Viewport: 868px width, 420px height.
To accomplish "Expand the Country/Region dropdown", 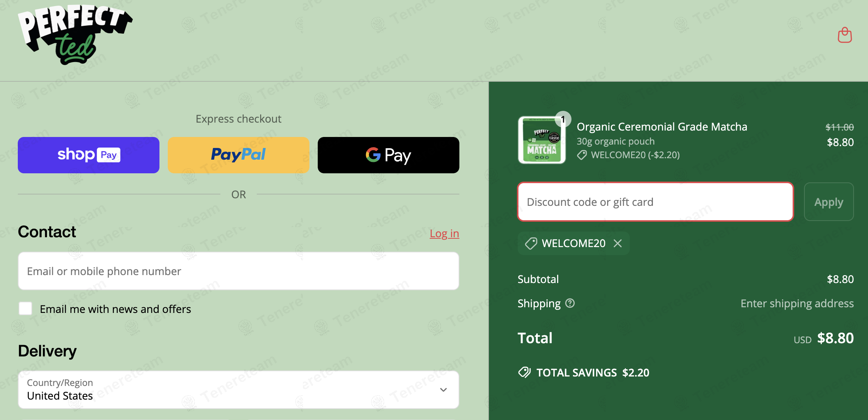I will pos(239,390).
